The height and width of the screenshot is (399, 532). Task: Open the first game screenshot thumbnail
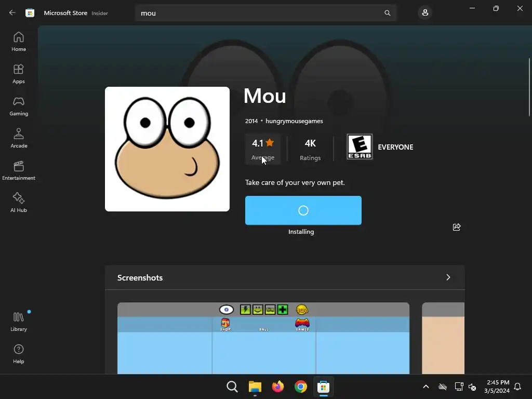(263, 338)
